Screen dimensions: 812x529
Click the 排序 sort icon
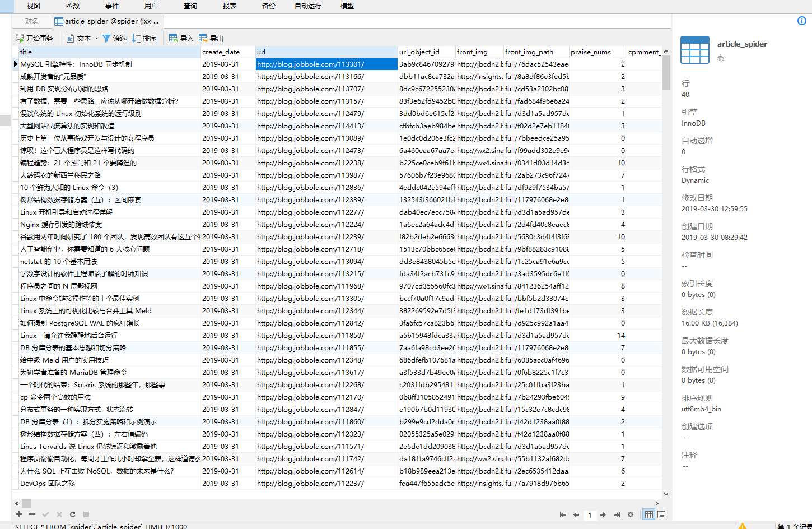[136, 38]
